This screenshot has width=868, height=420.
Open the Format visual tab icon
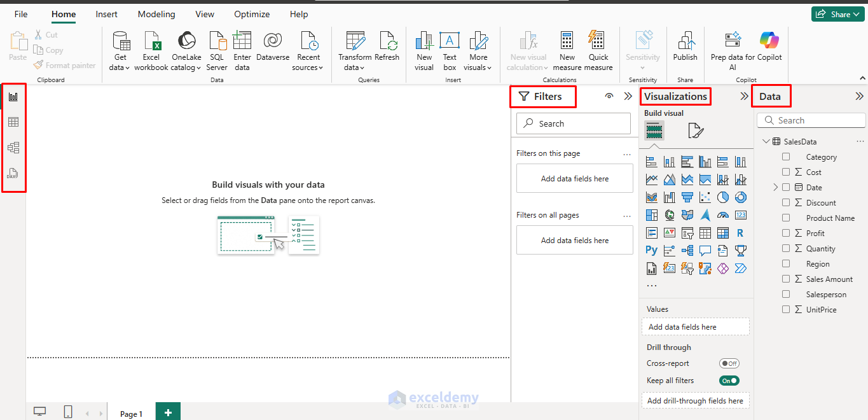[696, 131]
